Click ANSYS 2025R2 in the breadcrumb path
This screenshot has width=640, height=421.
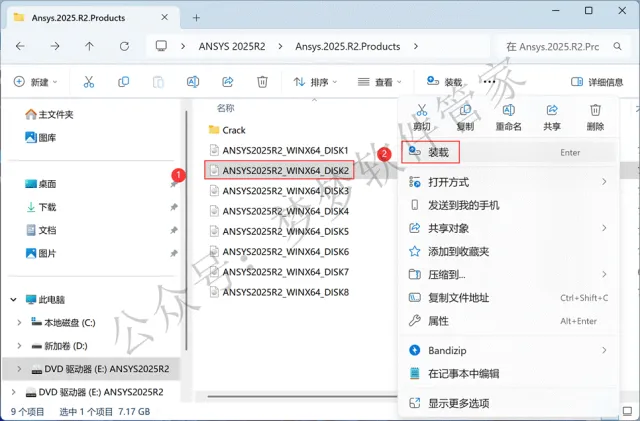(232, 47)
